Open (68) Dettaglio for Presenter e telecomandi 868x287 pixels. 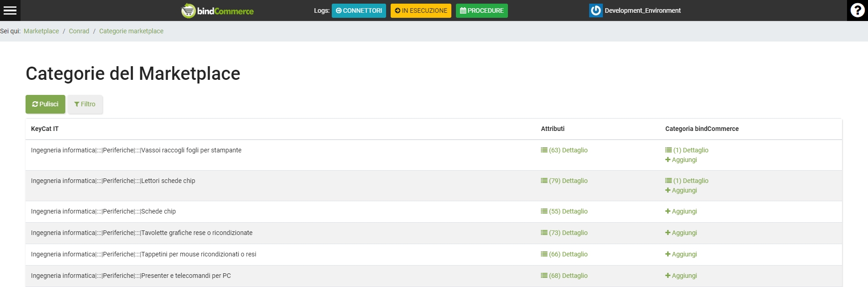tap(564, 276)
